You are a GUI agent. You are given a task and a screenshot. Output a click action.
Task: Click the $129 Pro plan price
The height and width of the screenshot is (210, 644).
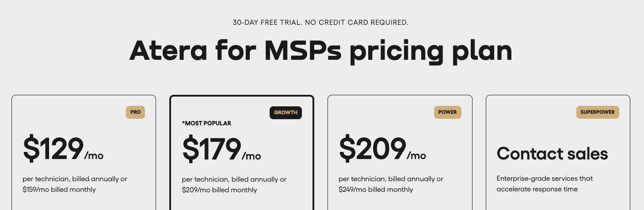pos(53,149)
